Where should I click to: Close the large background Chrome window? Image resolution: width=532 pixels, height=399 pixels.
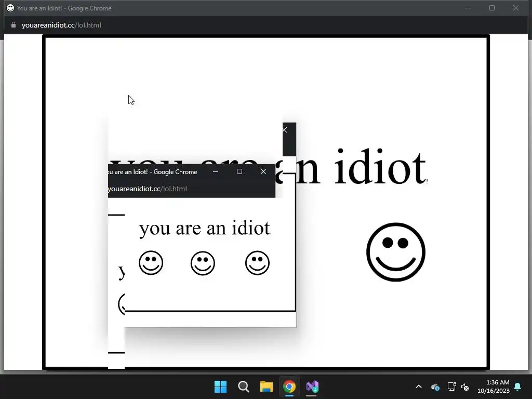(516, 8)
